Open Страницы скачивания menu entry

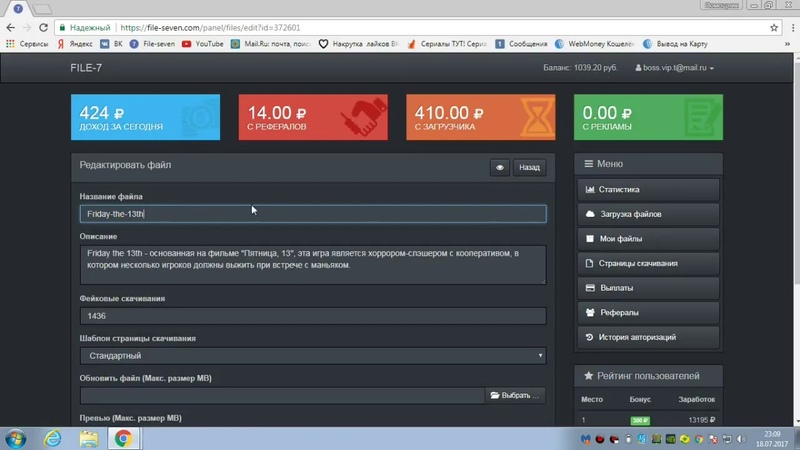coord(648,263)
